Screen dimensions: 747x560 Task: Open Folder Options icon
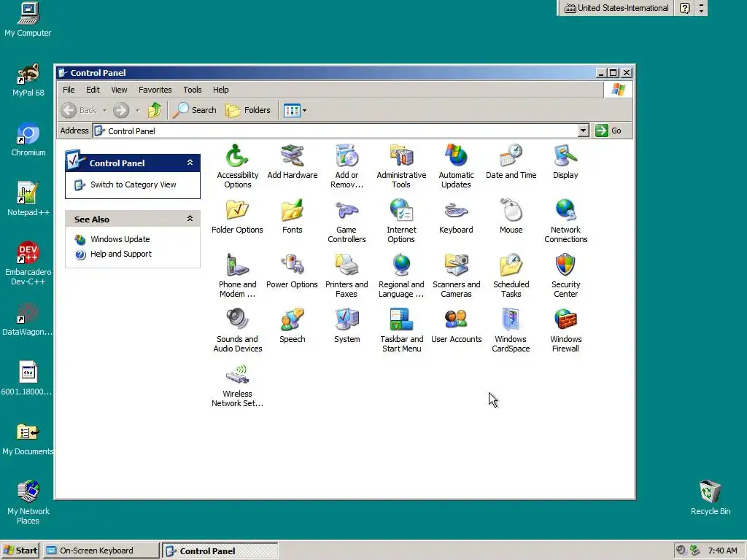(x=237, y=217)
